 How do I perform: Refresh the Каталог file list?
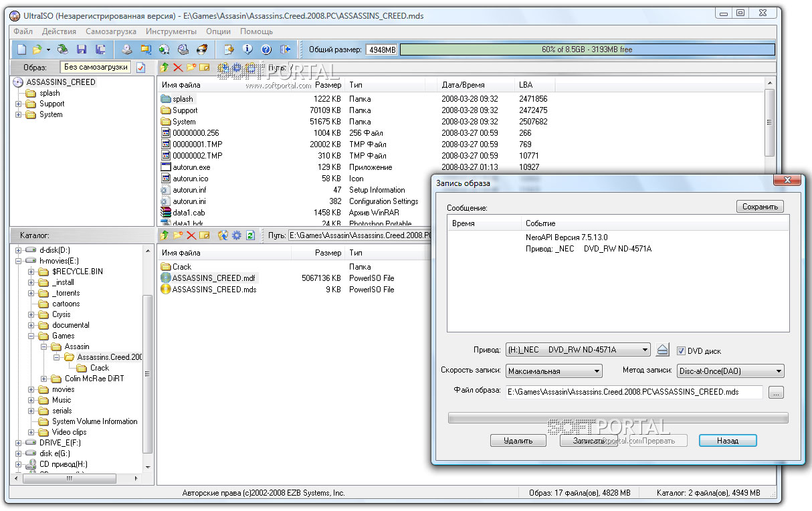tap(251, 235)
